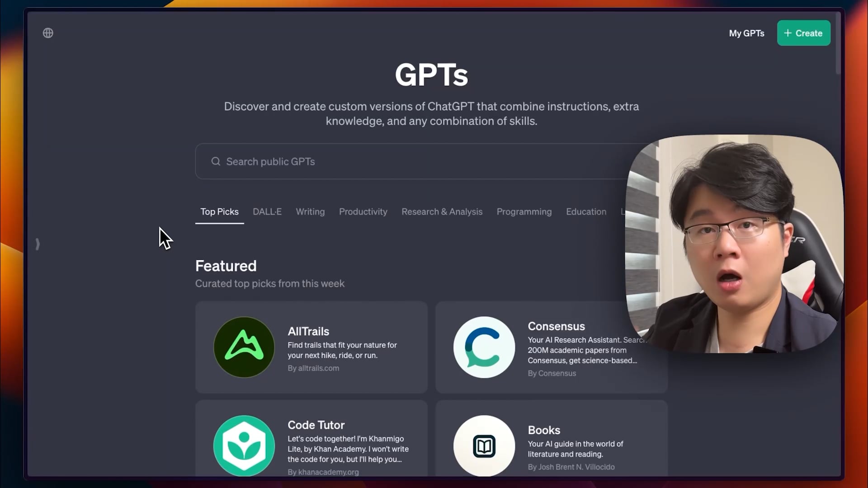Switch to the Writing tab
This screenshot has width=868, height=488.
[x=310, y=211]
